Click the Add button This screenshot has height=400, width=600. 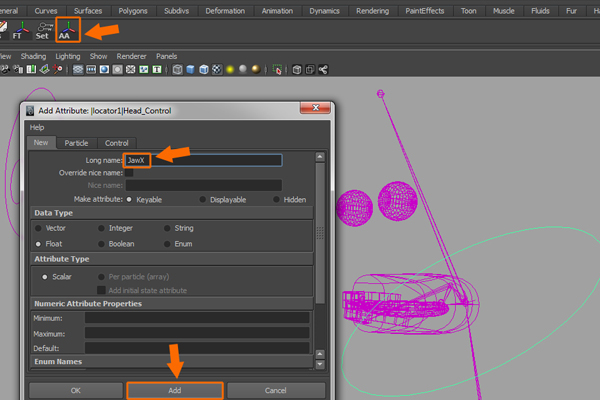click(175, 390)
